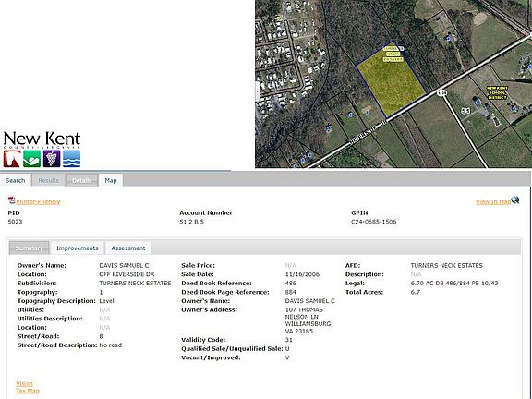Screen dimensions: 532x399
Task: Open the Search tab
Action: (16, 180)
